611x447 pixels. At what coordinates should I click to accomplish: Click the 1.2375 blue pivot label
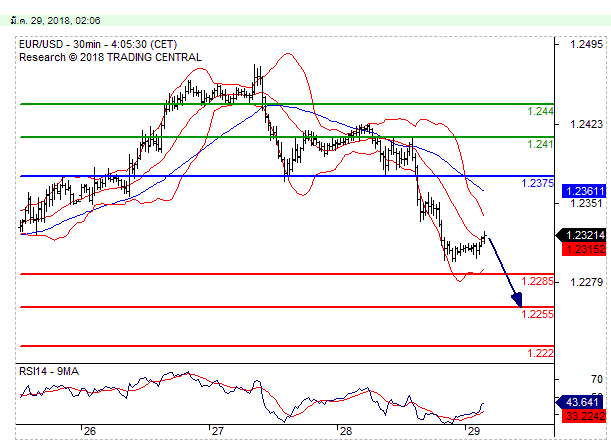tap(537, 183)
